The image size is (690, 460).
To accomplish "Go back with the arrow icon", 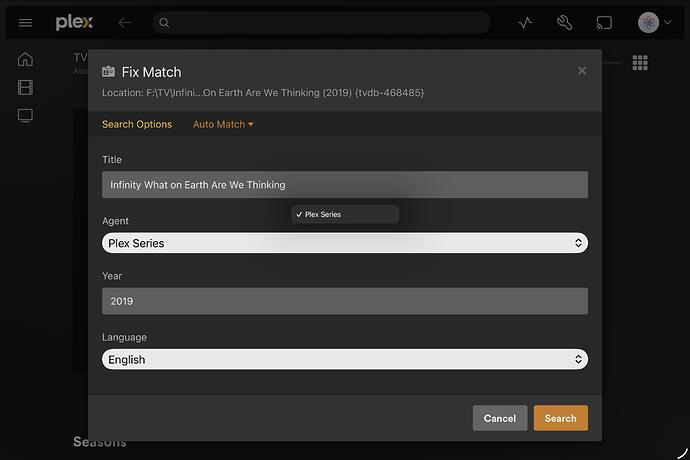I will 125,22.
